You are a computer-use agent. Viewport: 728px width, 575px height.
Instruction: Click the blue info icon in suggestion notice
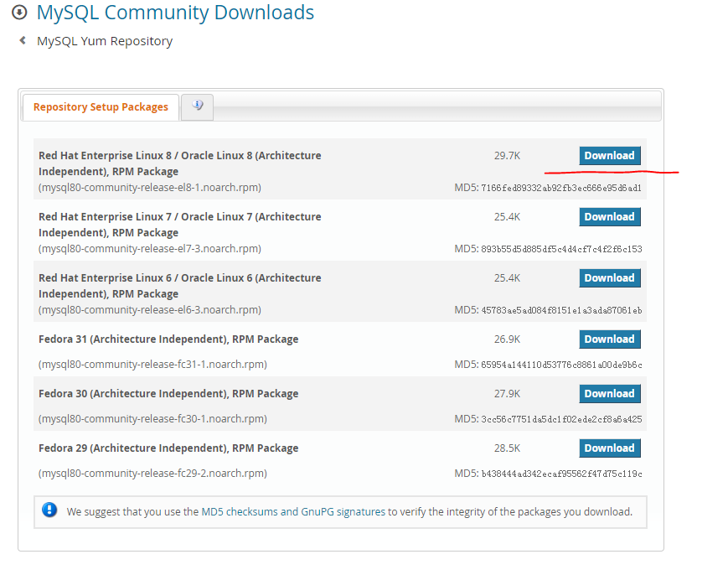(49, 510)
